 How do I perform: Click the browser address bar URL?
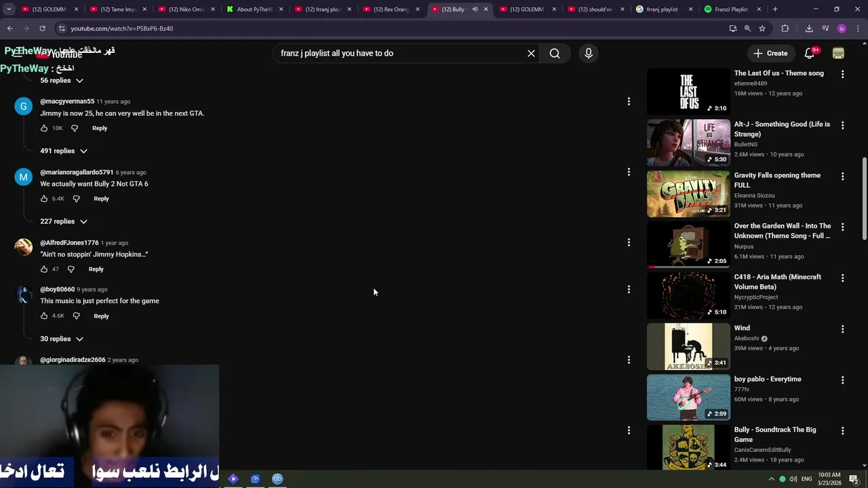[122, 28]
